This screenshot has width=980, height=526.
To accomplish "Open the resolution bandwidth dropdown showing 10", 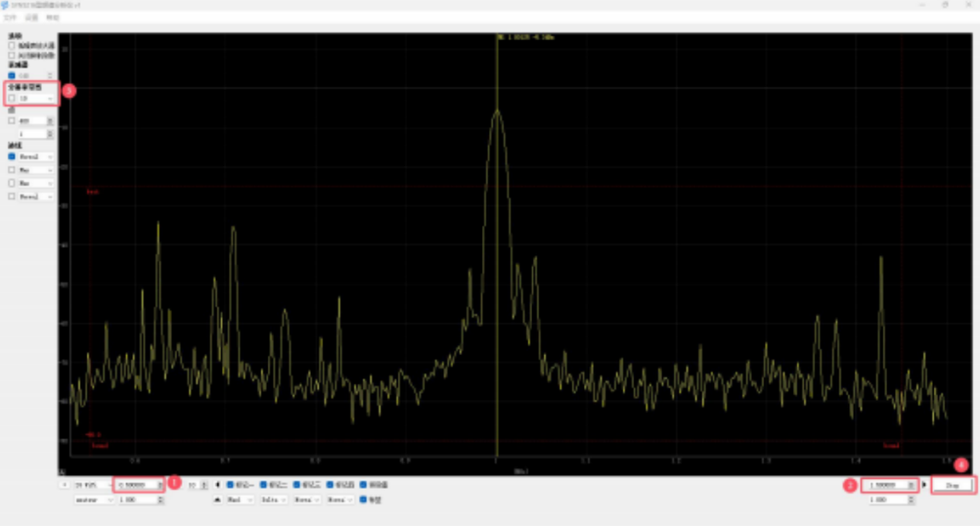I will click(36, 98).
